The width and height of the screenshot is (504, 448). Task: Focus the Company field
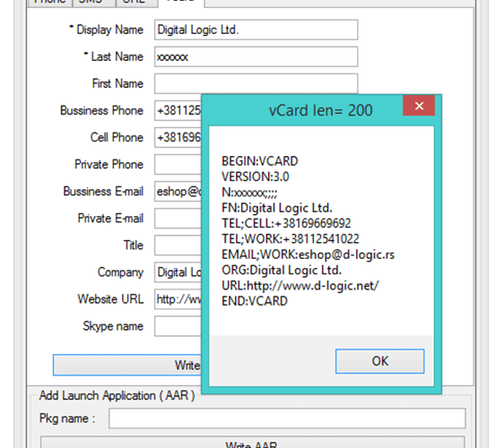click(x=178, y=272)
